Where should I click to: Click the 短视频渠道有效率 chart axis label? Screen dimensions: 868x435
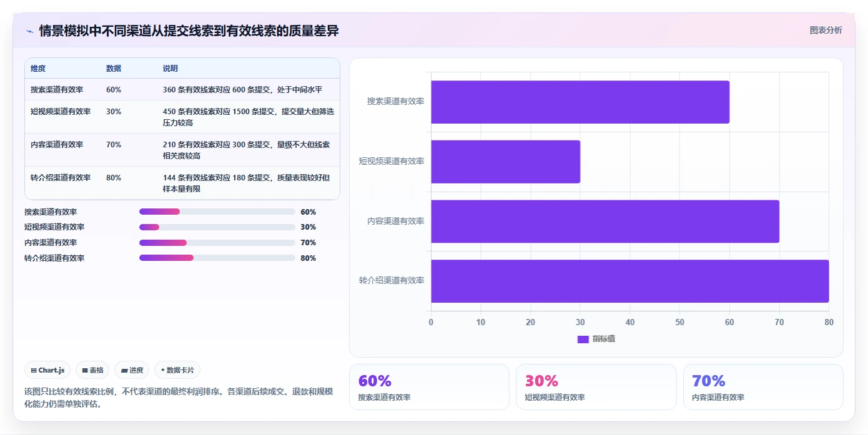pos(392,161)
